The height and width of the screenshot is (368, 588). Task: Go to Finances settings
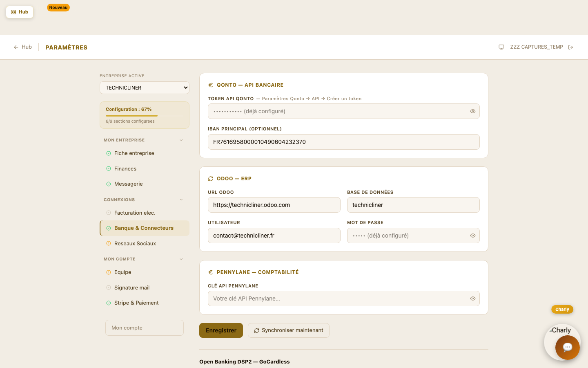coord(145,168)
